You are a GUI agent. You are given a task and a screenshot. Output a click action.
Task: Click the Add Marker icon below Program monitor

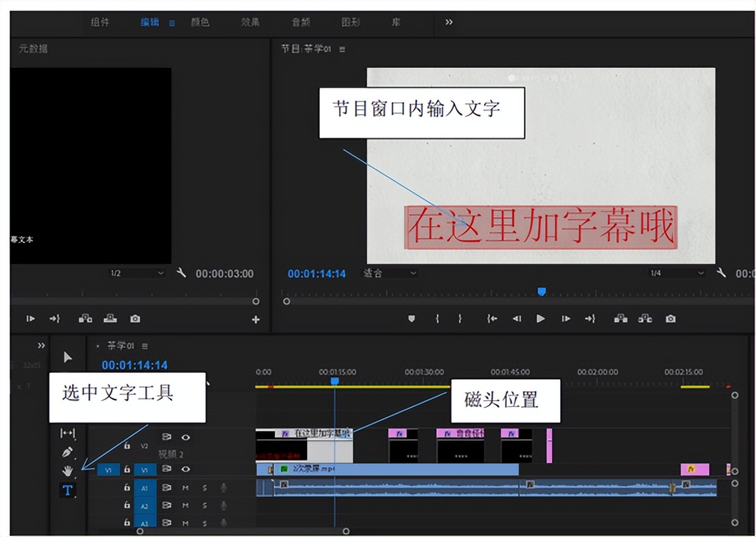411,319
